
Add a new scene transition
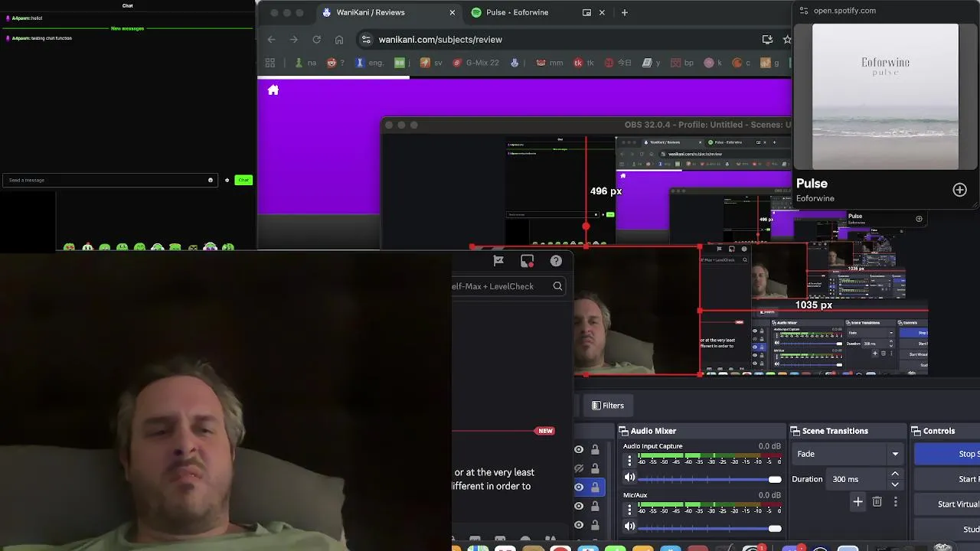pyautogui.click(x=857, y=502)
